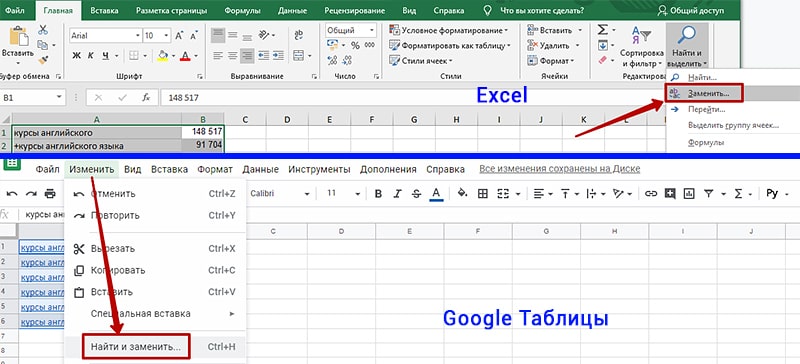The width and height of the screenshot is (800, 364).
Task: Toggle bold Ж in Excel ribbon
Action: (77, 56)
